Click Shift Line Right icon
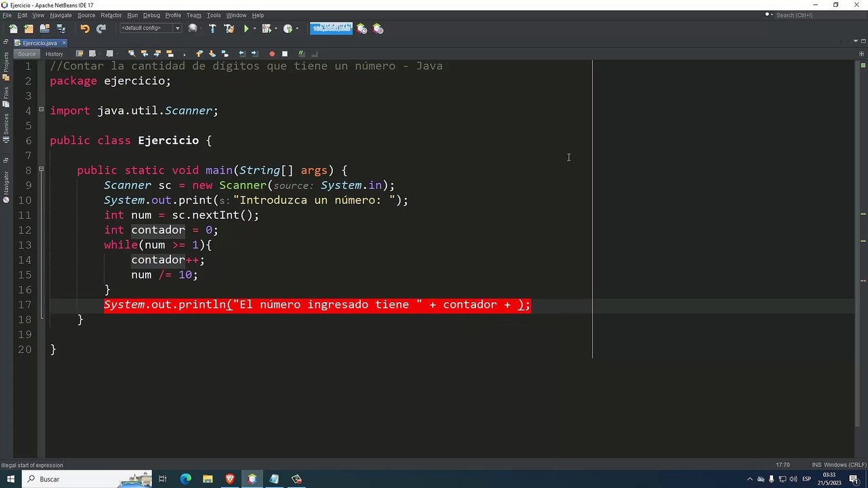 [x=254, y=54]
